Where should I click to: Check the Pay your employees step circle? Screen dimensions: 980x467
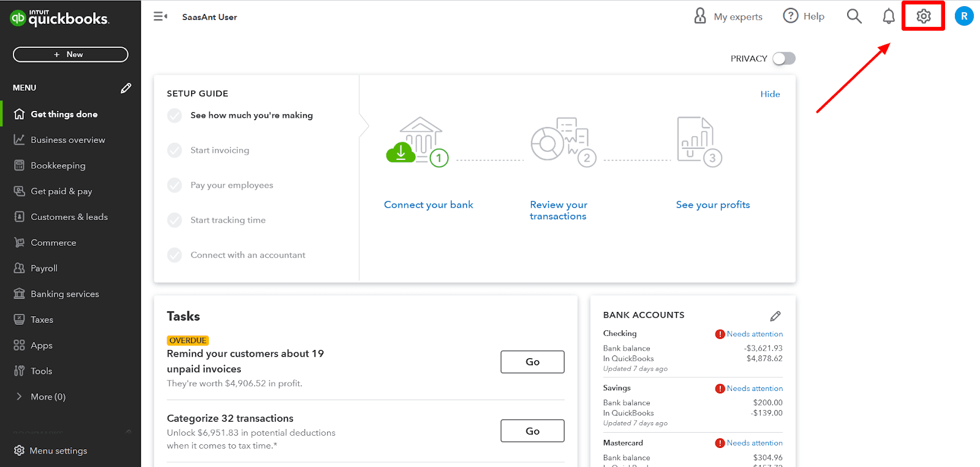pyautogui.click(x=175, y=185)
